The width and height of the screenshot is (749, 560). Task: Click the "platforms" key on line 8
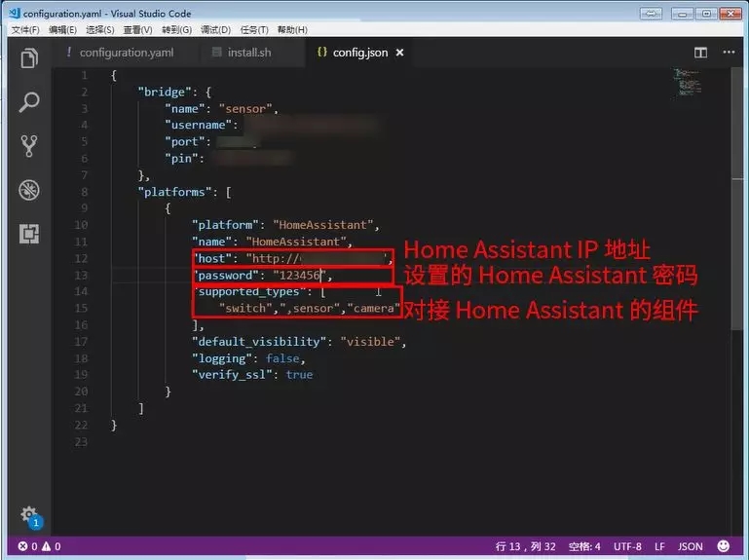(x=174, y=192)
